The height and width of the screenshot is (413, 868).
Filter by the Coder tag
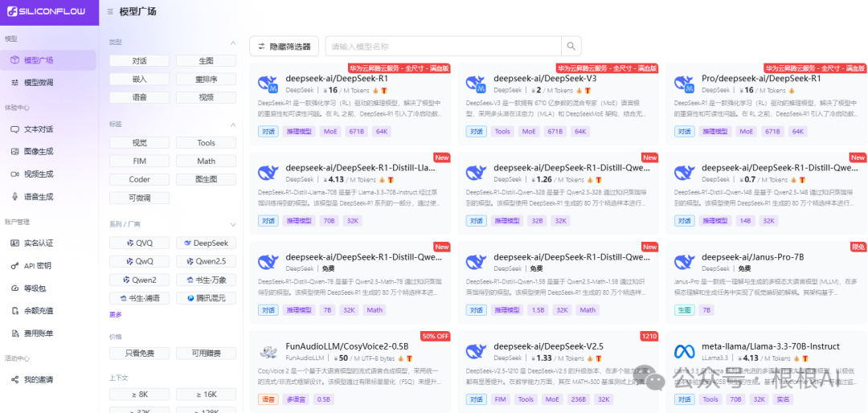pyautogui.click(x=140, y=179)
